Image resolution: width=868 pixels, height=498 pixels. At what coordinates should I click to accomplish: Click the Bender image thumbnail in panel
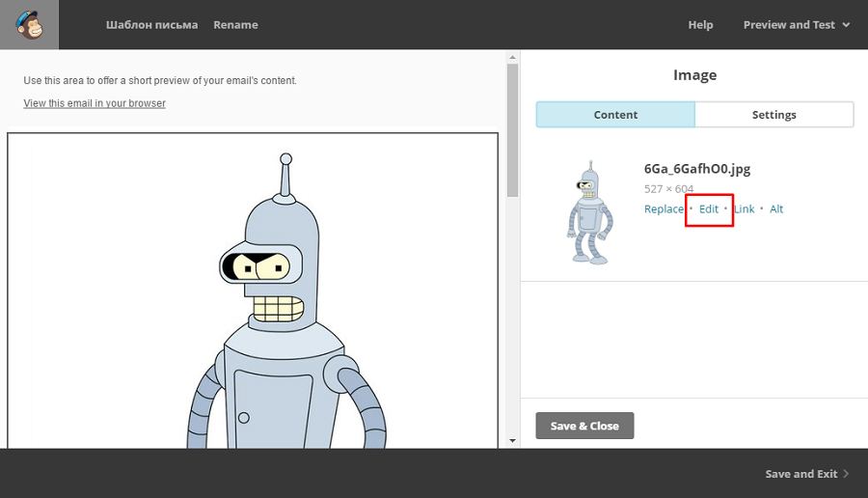coord(590,212)
